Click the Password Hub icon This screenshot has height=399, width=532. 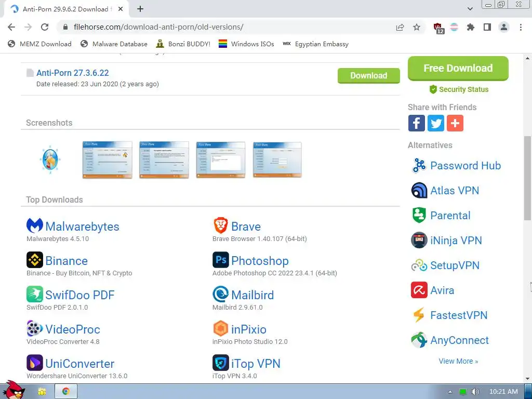pyautogui.click(x=419, y=166)
